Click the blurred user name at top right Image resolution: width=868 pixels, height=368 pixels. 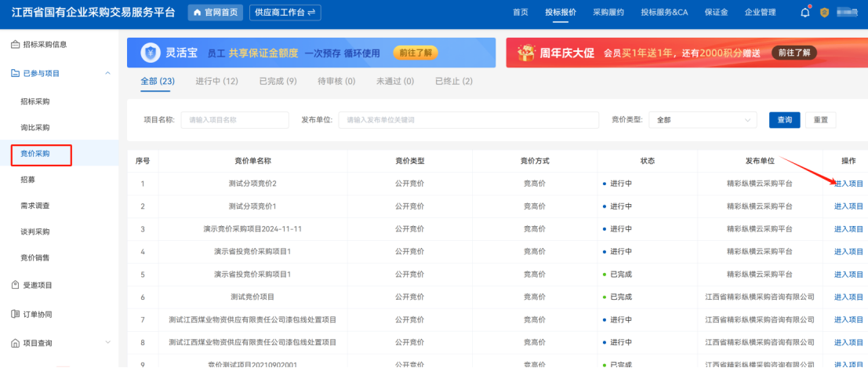(x=846, y=13)
